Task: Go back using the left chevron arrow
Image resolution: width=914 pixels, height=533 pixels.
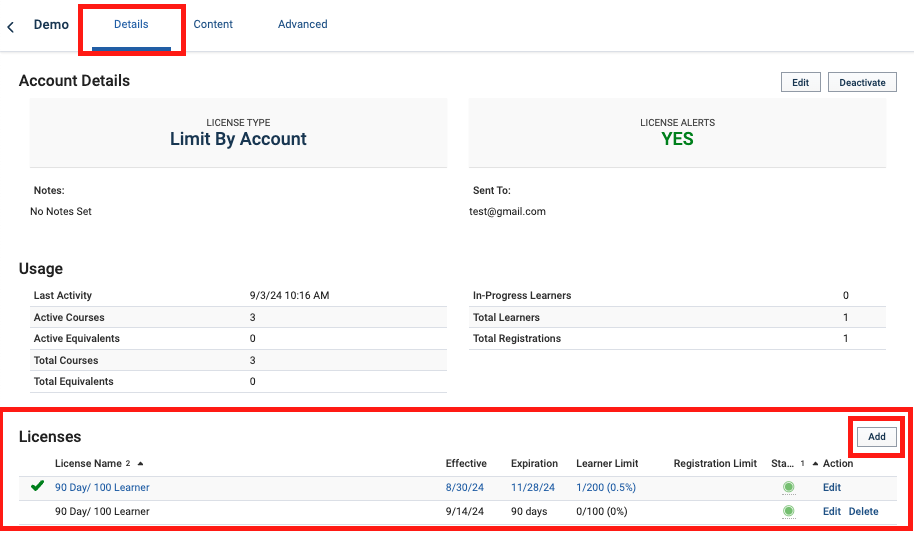Action: click(x=10, y=27)
